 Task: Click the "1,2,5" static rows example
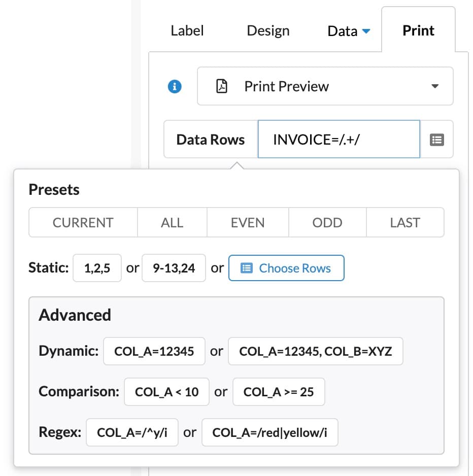point(97,268)
